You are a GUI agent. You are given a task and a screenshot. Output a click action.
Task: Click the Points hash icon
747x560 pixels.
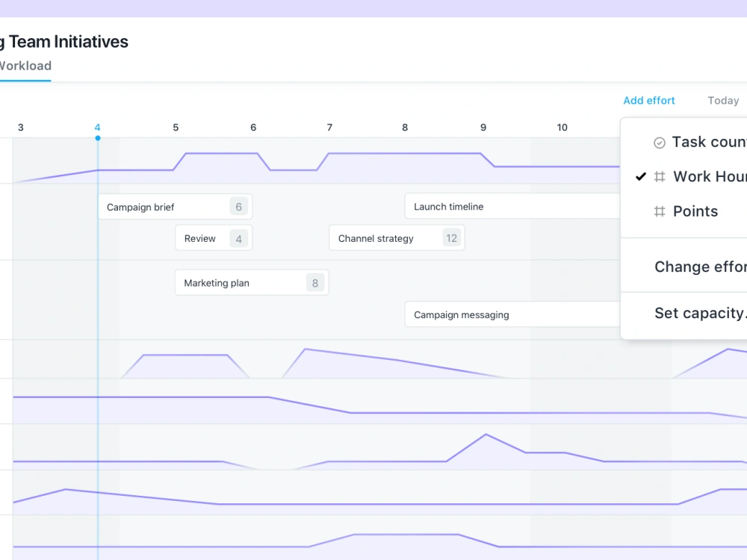pos(660,211)
